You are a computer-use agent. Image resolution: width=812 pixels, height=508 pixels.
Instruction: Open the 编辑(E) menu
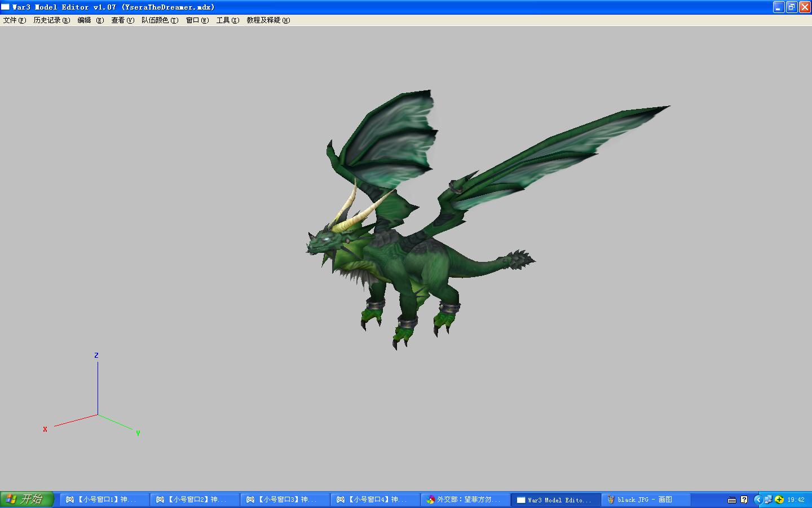[x=91, y=20]
